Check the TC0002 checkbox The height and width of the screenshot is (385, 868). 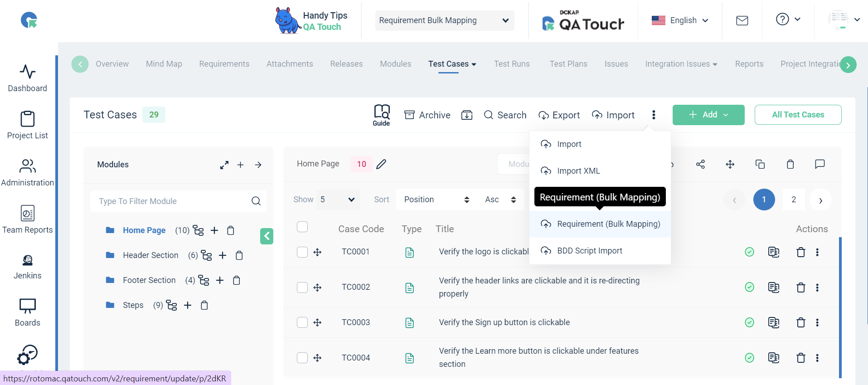point(302,287)
